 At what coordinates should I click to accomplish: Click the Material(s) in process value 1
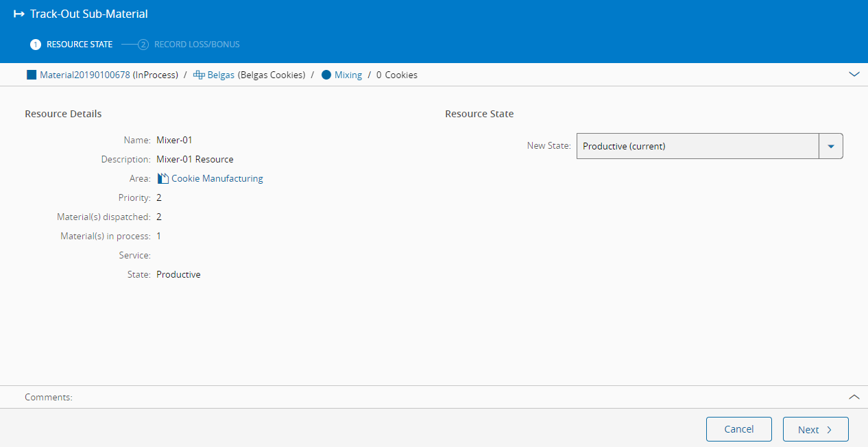[159, 236]
